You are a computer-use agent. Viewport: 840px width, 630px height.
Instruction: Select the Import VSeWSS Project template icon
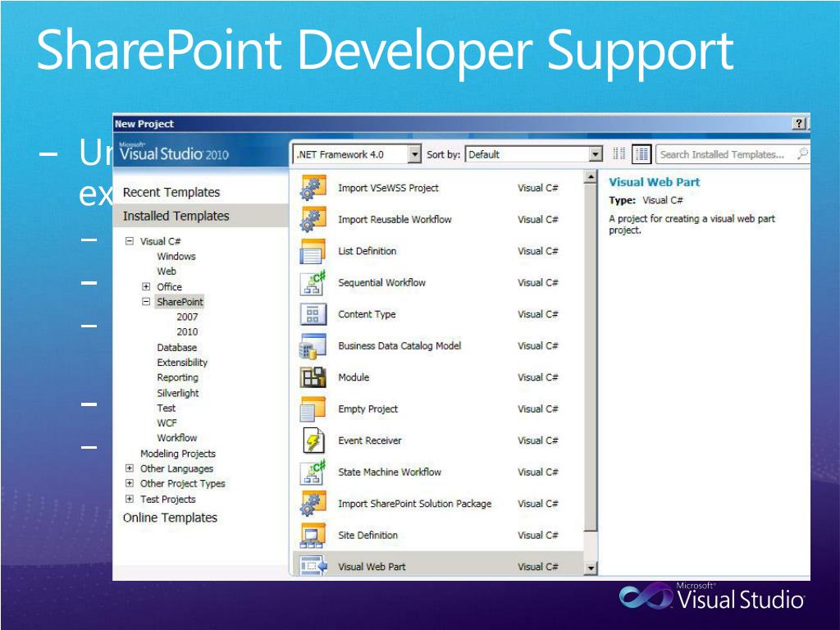coord(313,188)
